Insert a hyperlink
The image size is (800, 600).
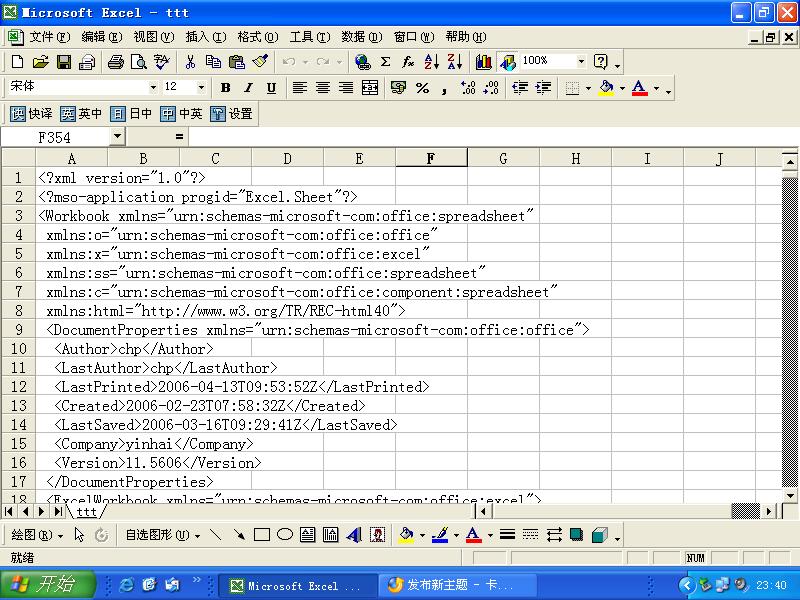point(362,62)
